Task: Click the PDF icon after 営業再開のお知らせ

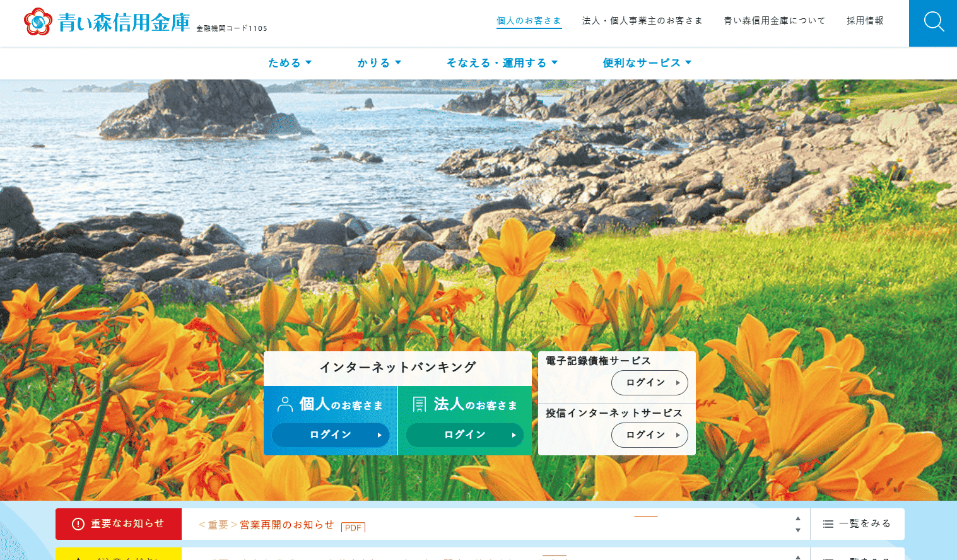Action: [x=353, y=527]
